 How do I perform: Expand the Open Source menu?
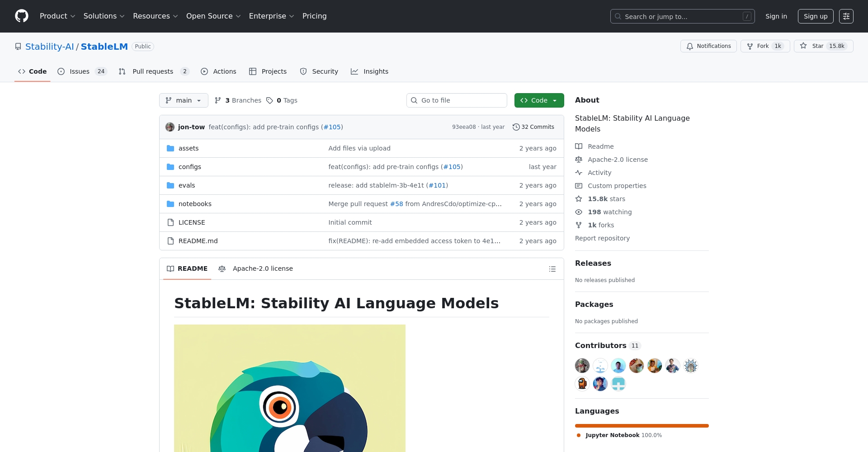pos(213,16)
